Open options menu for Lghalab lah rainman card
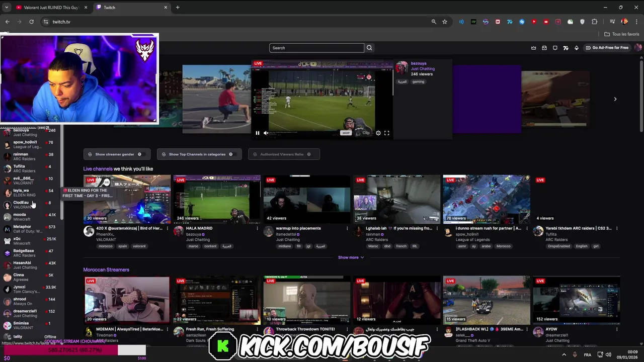This screenshot has height=362, width=644. click(x=437, y=228)
